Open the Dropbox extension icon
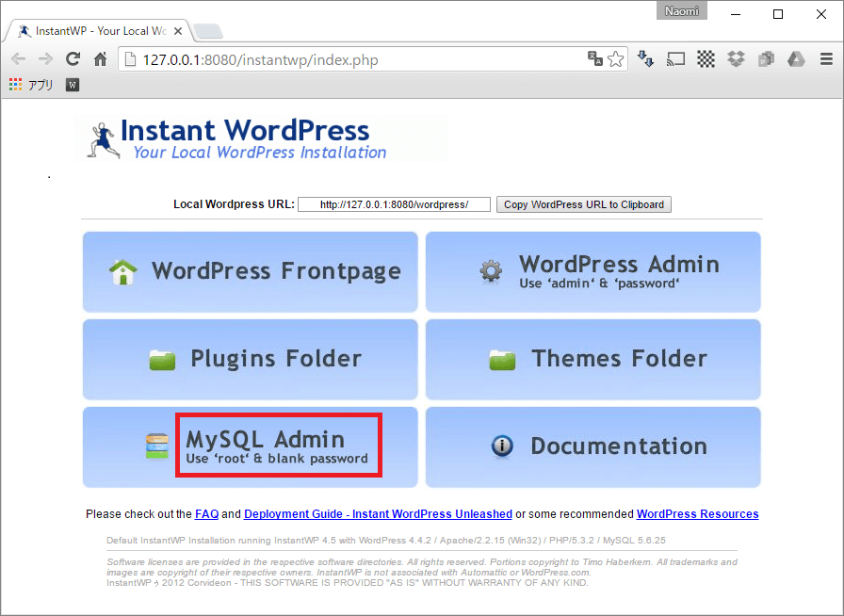844x616 pixels. pos(736,58)
